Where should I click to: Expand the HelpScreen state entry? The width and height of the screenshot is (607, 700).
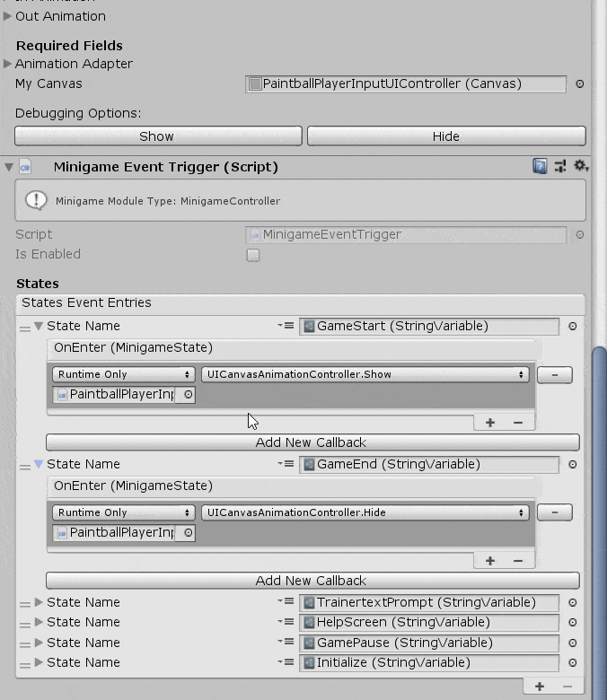(x=39, y=622)
